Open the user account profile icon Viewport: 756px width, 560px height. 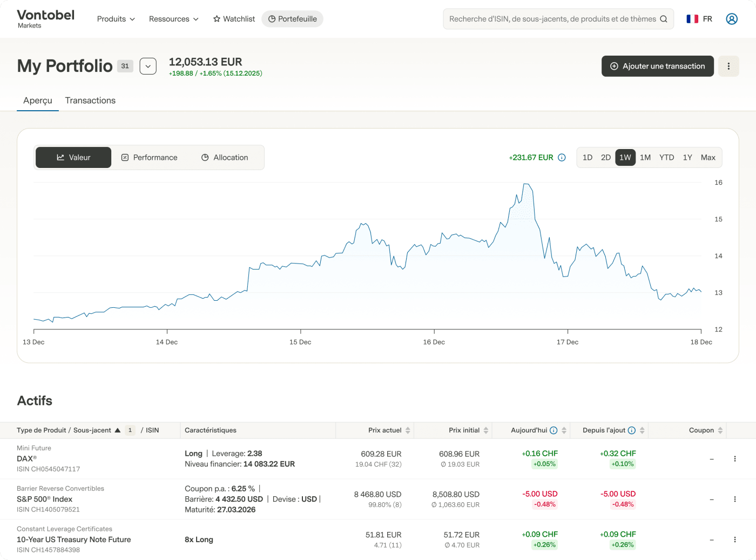click(732, 19)
